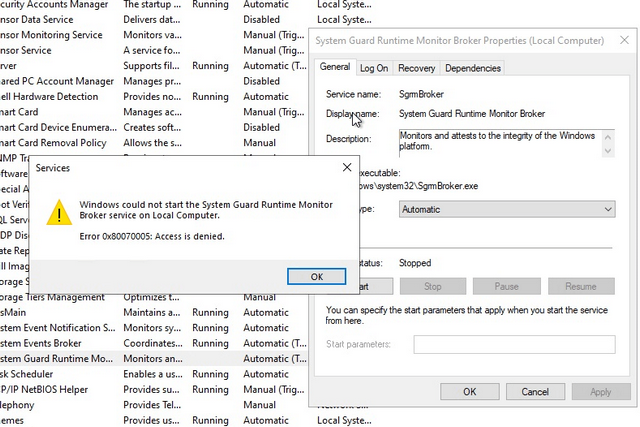Click OK in the Services error dialog
Viewport: 640px width, 427px height.
316,277
